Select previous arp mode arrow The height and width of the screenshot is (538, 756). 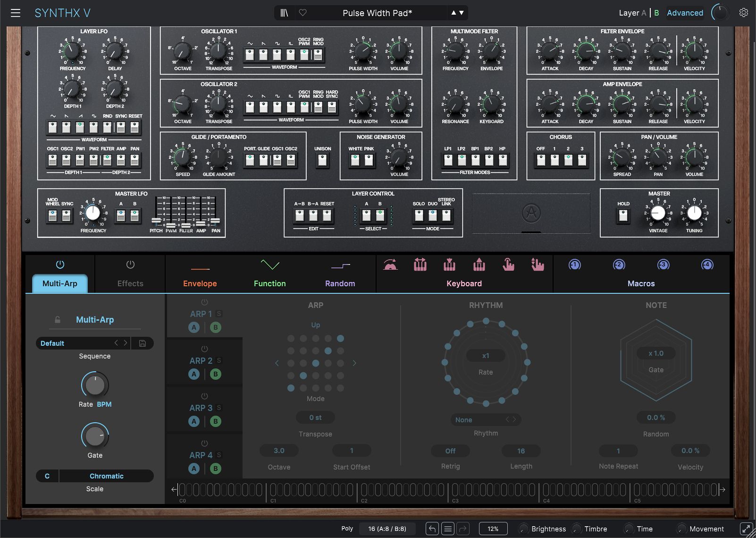click(277, 363)
